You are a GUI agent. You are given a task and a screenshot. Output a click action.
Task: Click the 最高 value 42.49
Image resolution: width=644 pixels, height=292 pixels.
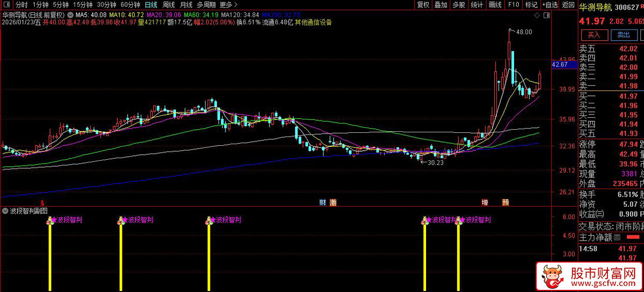click(628, 154)
